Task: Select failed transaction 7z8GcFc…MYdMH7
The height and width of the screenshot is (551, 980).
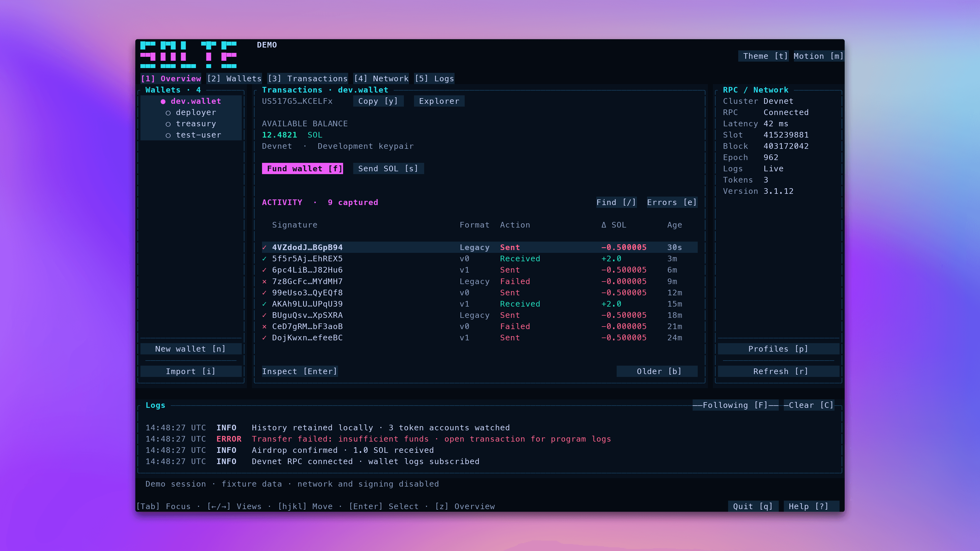Action: (x=479, y=282)
